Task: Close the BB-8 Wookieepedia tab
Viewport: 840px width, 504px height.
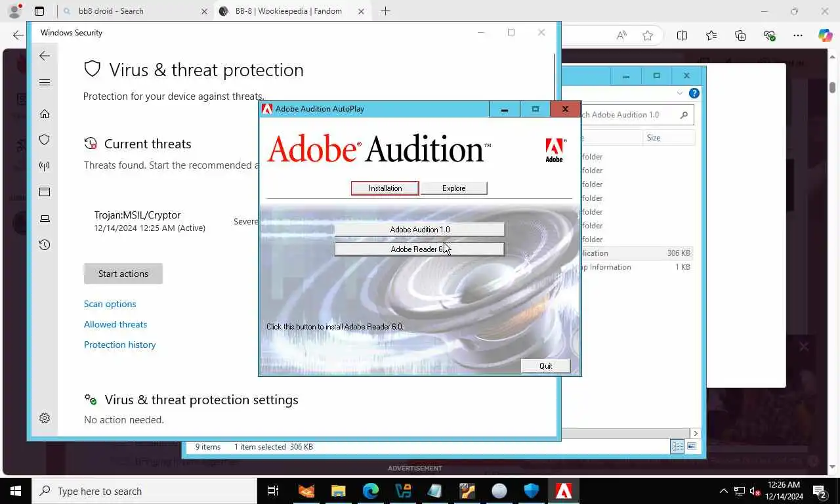Action: pos(361,11)
